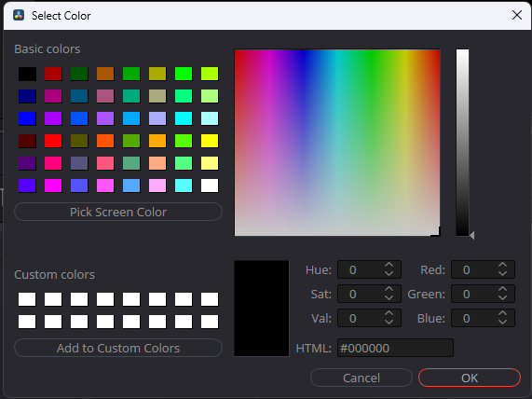Select the navy blue swatch in second row
Viewport: 532px width, 399px height.
click(x=27, y=96)
